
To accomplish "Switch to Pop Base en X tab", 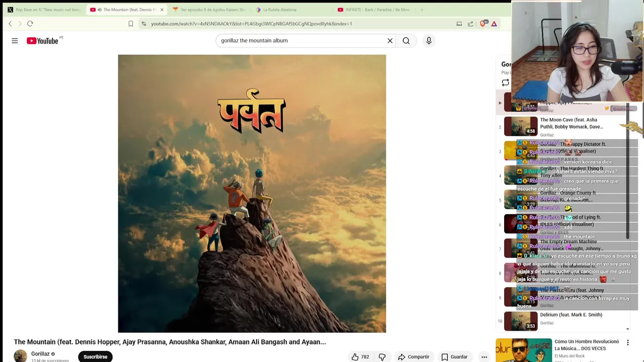I will [43, 10].
